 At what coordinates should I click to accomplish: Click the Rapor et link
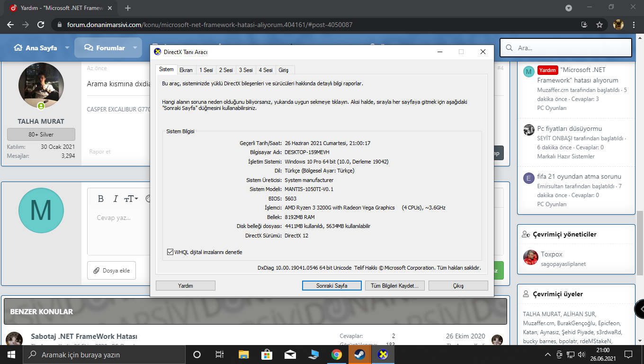point(100,152)
